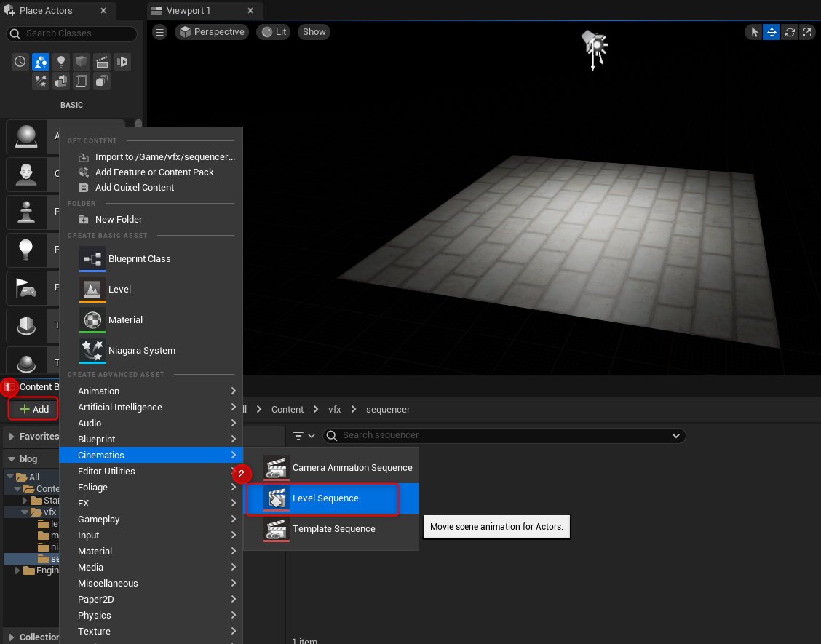Open the viewport Show options dropdown
The width and height of the screenshot is (821, 644).
(x=314, y=32)
